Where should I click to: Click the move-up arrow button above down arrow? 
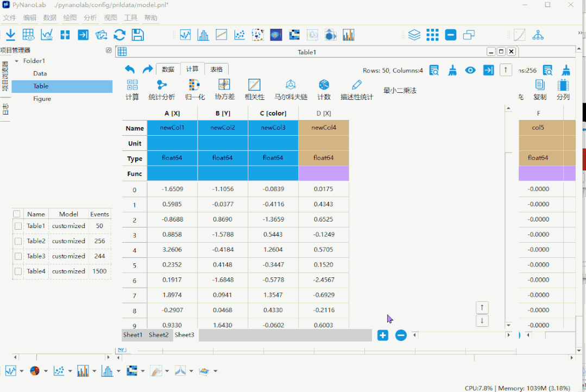[482, 307]
